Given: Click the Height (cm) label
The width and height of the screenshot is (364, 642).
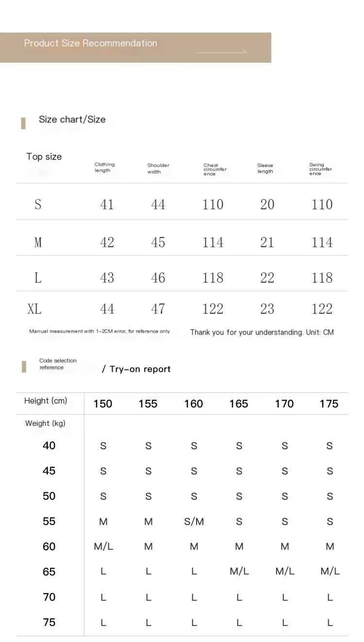Looking at the screenshot, I should coord(46,401).
